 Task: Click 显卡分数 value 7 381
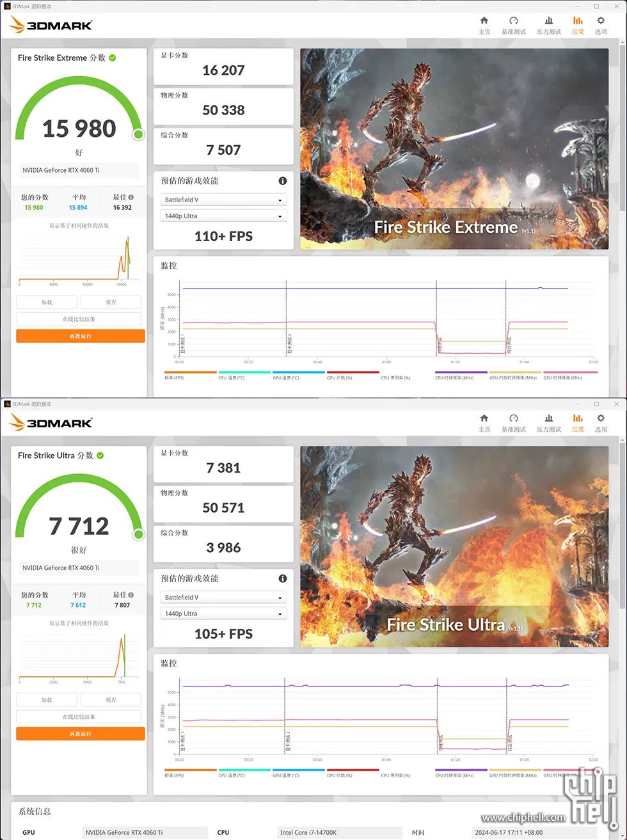(223, 468)
